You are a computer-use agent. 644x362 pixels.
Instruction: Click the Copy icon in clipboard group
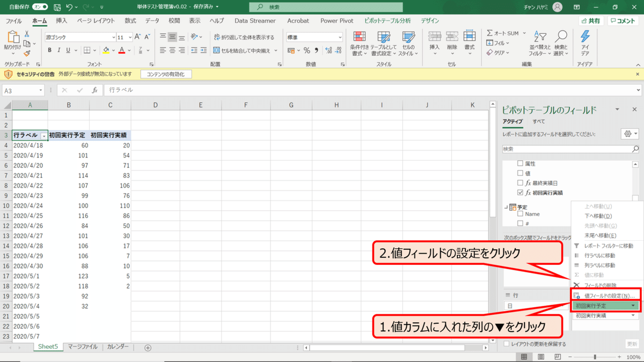click(27, 43)
